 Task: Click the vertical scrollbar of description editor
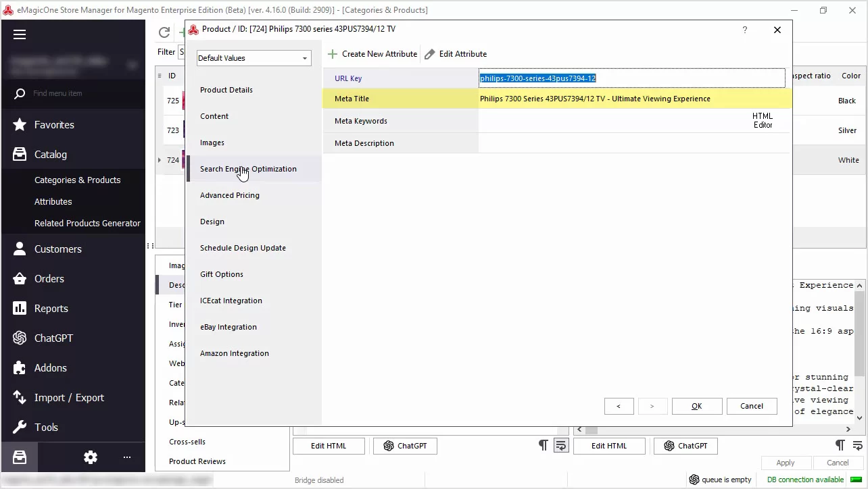pyautogui.click(x=860, y=333)
